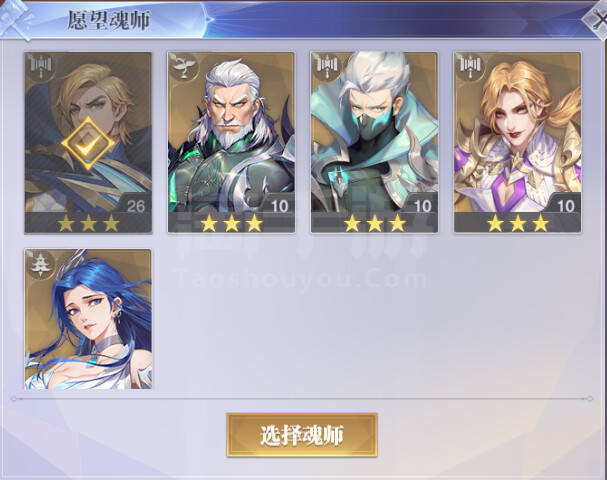Select the blue-haired woman hero card
This screenshot has height=480, width=607.
(x=88, y=319)
